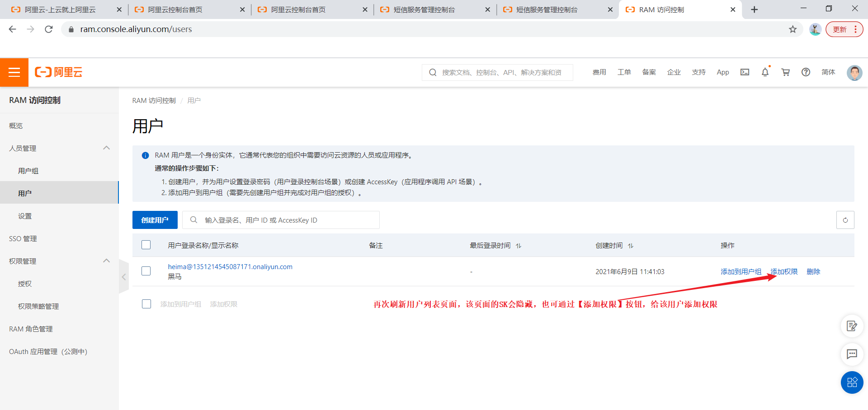Viewport: 868px width, 410px height.
Task: Click the Aliyun logo
Action: pyautogui.click(x=59, y=72)
